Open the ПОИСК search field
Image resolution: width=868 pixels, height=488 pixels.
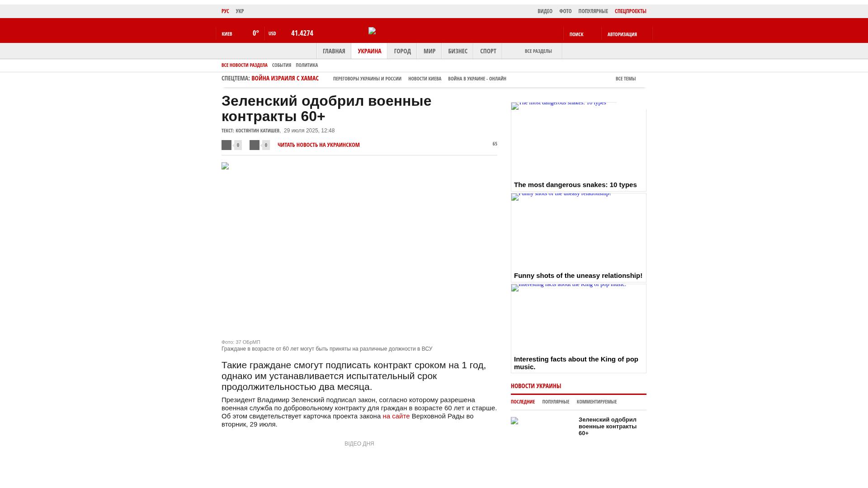point(576,34)
